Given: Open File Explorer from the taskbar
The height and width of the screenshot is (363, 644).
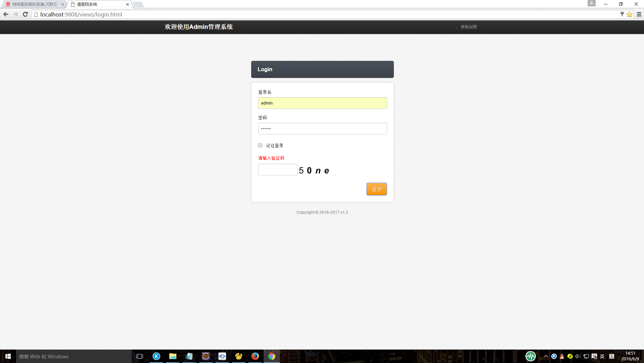Looking at the screenshot, I should 173,356.
